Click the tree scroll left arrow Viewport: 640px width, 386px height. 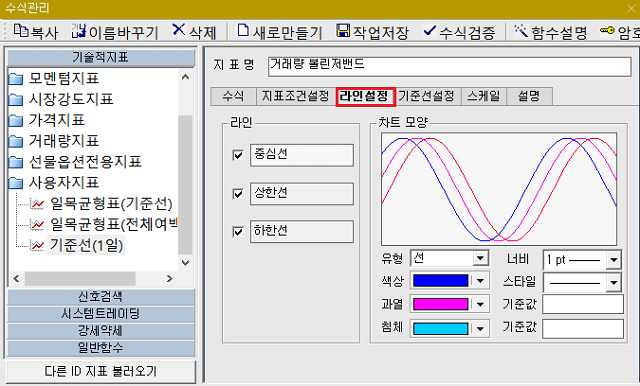coord(16,279)
